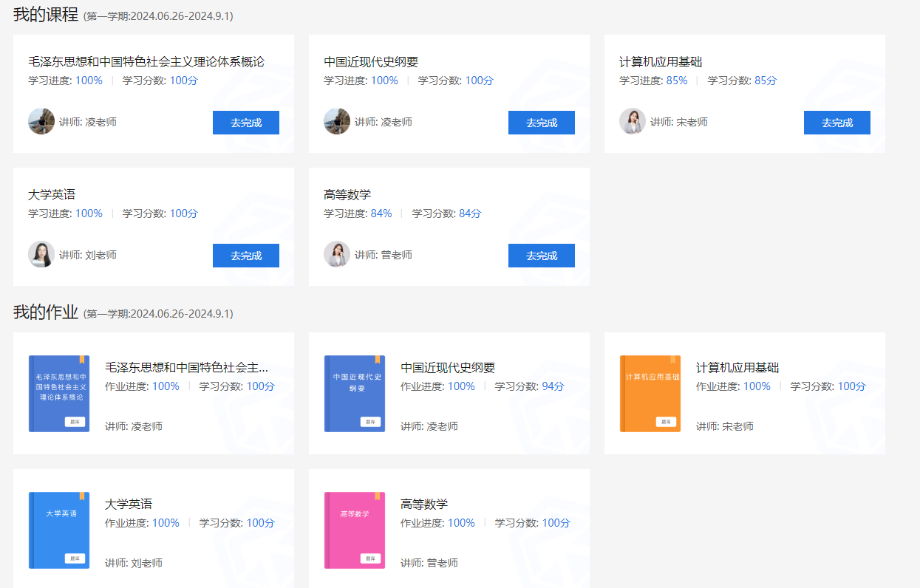
Task: Click 宋老师 avatar in 计算机应用基础 course card
Action: [x=632, y=121]
